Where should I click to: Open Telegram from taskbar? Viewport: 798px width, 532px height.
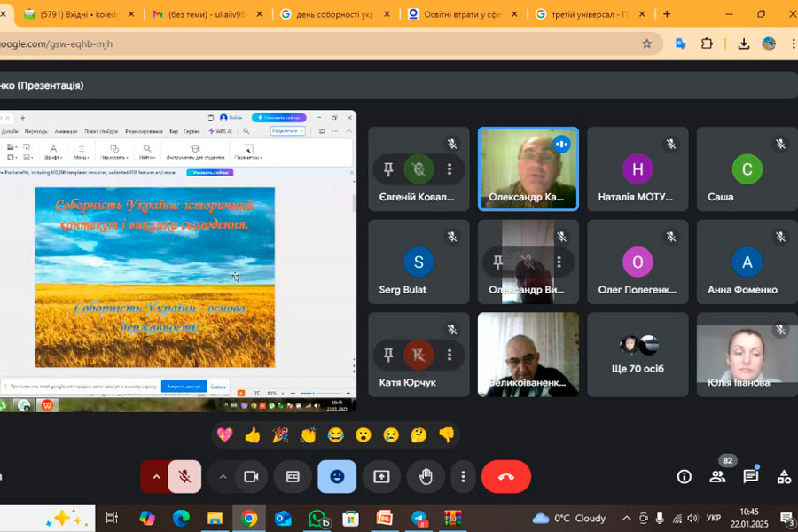click(x=419, y=518)
